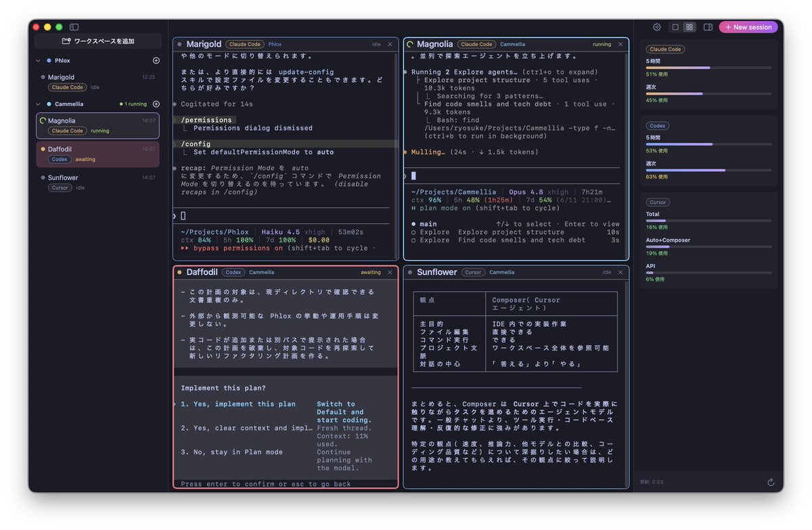Click the Daffodil pane title

click(202, 272)
